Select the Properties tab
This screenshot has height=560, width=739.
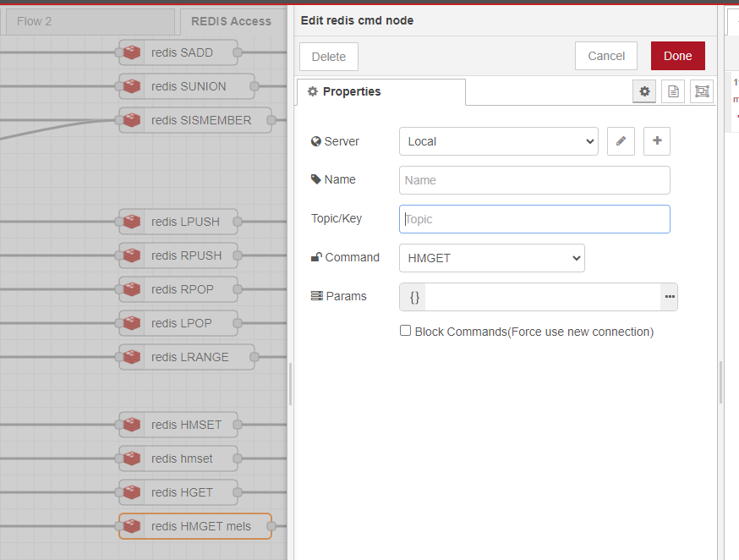pos(381,91)
